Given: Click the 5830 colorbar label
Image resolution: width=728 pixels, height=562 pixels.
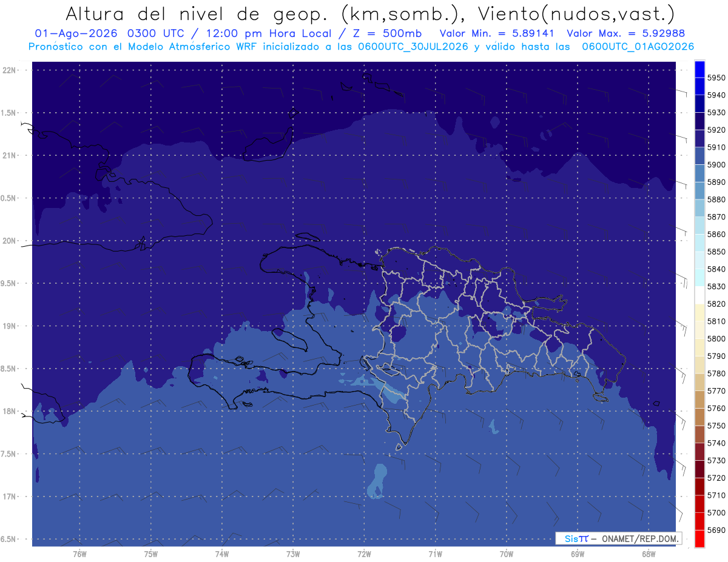Looking at the screenshot, I should pyautogui.click(x=716, y=286).
